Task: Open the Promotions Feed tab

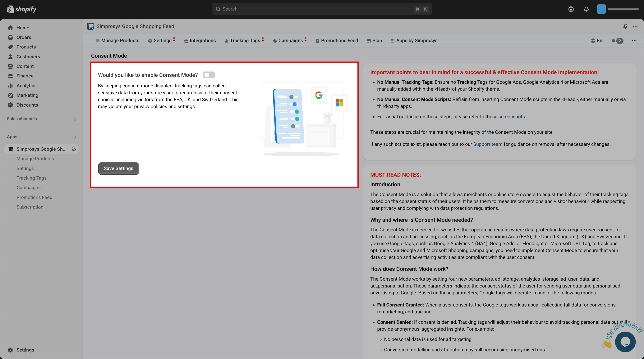Action: pyautogui.click(x=337, y=40)
